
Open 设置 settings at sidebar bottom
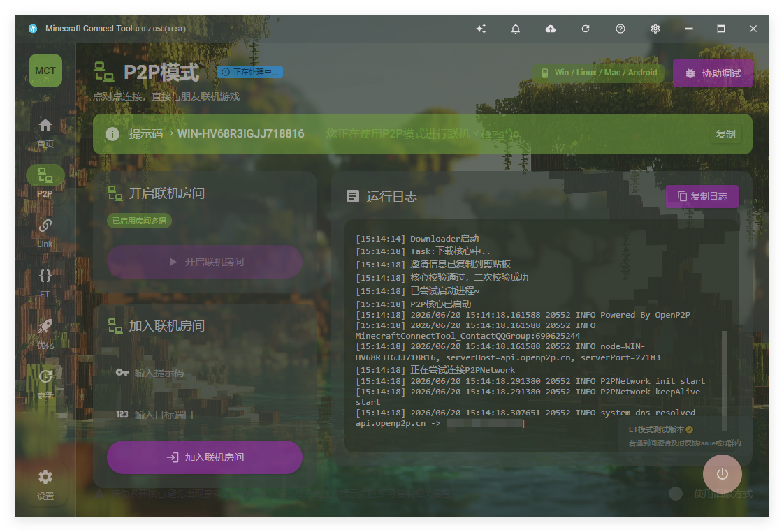tap(45, 485)
